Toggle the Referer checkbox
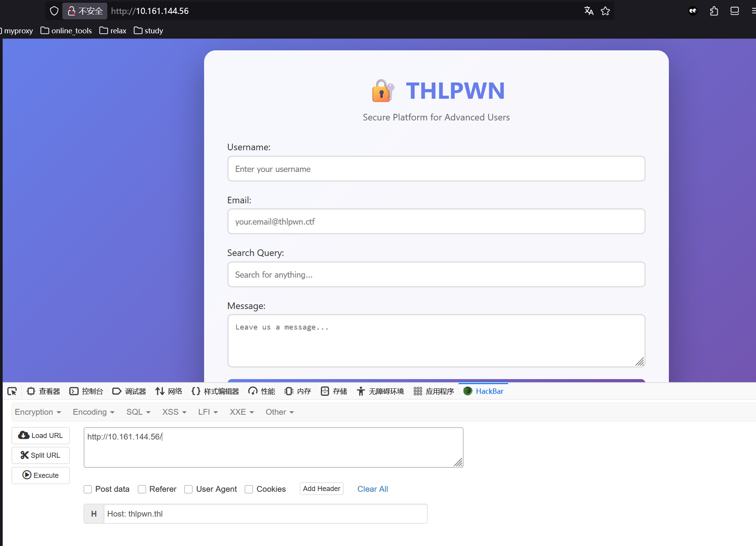Viewport: 756px width, 546px height. point(142,489)
